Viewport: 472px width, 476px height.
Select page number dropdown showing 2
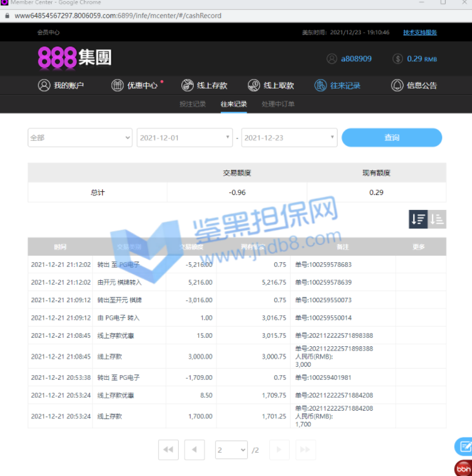tap(231, 450)
